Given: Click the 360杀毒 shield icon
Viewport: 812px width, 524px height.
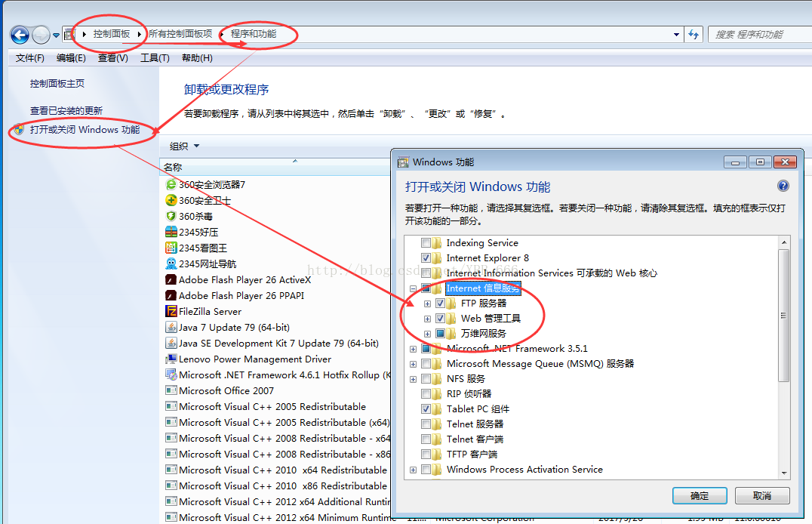Looking at the screenshot, I should click(171, 217).
